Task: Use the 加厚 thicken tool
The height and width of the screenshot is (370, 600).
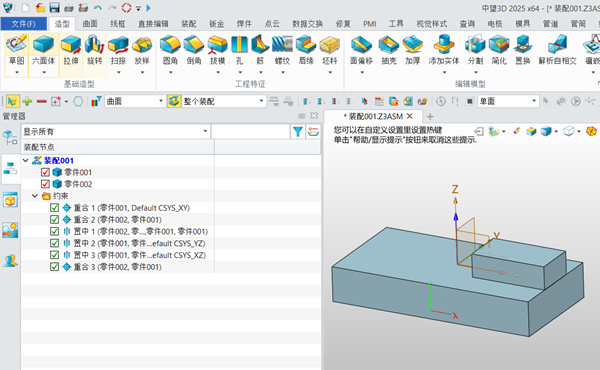Action: [412, 50]
